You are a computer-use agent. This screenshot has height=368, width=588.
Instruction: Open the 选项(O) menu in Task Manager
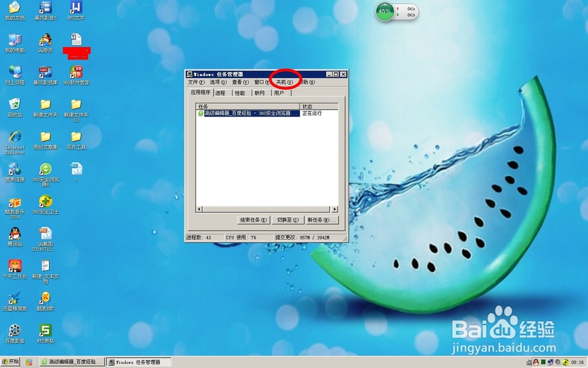click(218, 82)
